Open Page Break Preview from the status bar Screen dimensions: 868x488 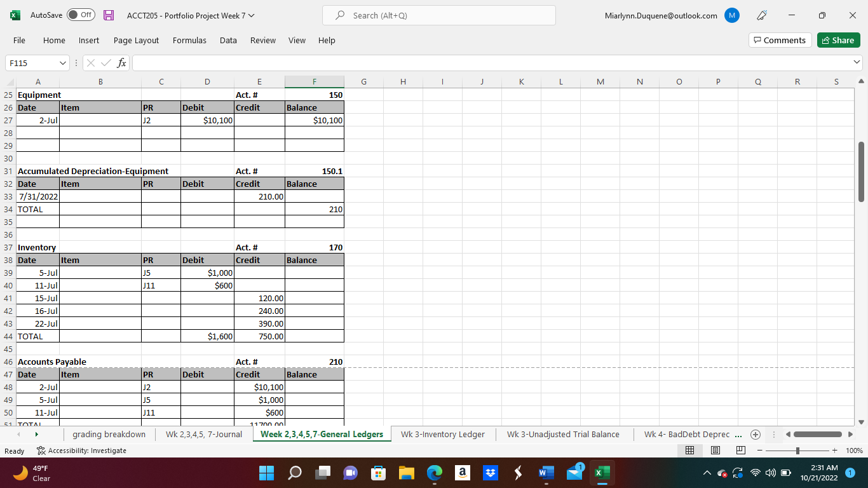point(740,450)
